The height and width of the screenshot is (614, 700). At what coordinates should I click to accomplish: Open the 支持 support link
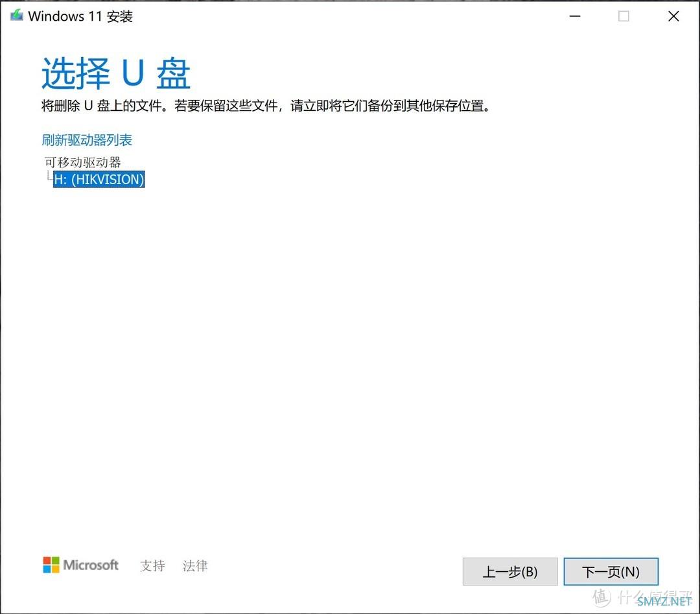click(152, 566)
